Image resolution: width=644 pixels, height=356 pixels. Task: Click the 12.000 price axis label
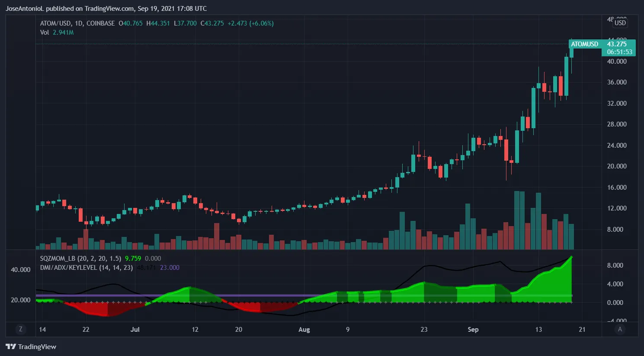click(x=617, y=208)
